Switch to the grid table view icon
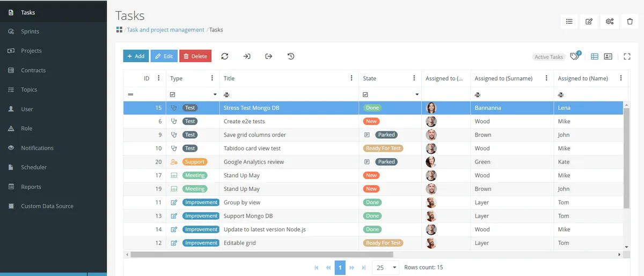 click(595, 56)
